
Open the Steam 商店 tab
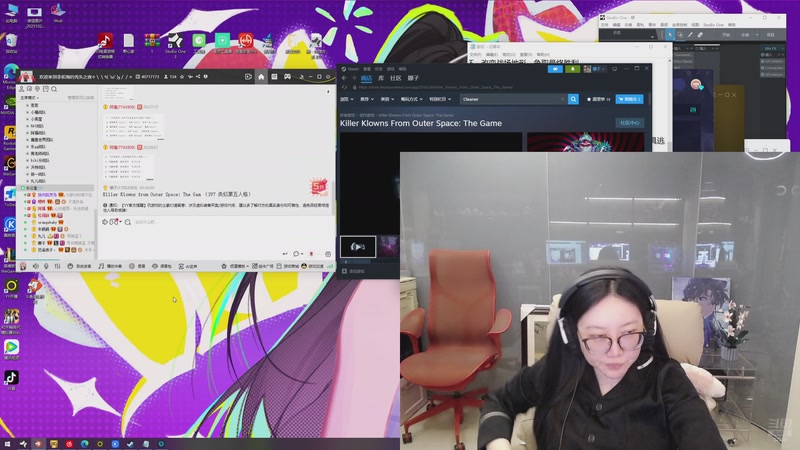pos(366,78)
